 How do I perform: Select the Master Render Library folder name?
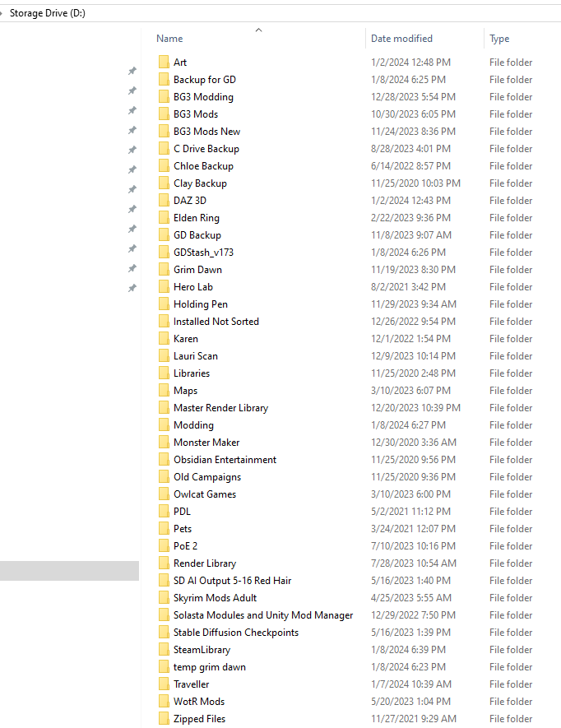[x=220, y=408]
